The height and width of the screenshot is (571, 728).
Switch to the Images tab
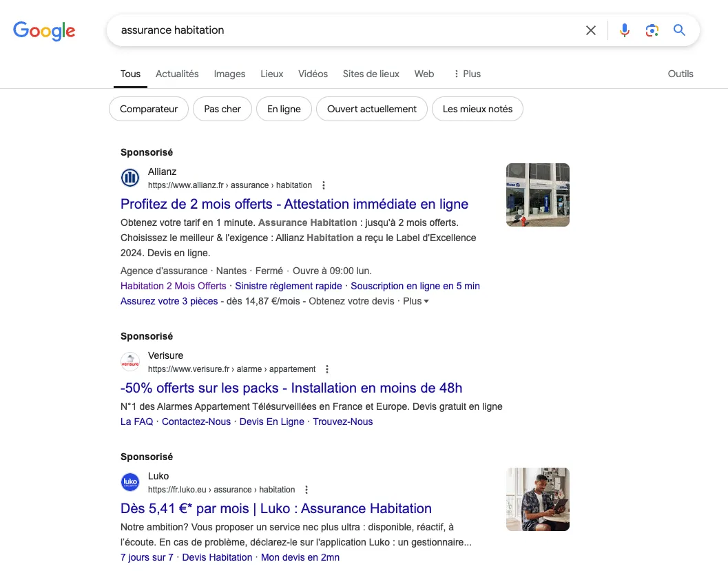coord(229,74)
